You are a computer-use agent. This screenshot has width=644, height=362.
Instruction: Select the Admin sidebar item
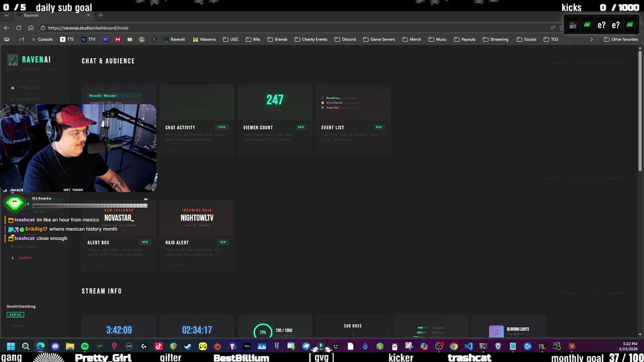(25, 258)
